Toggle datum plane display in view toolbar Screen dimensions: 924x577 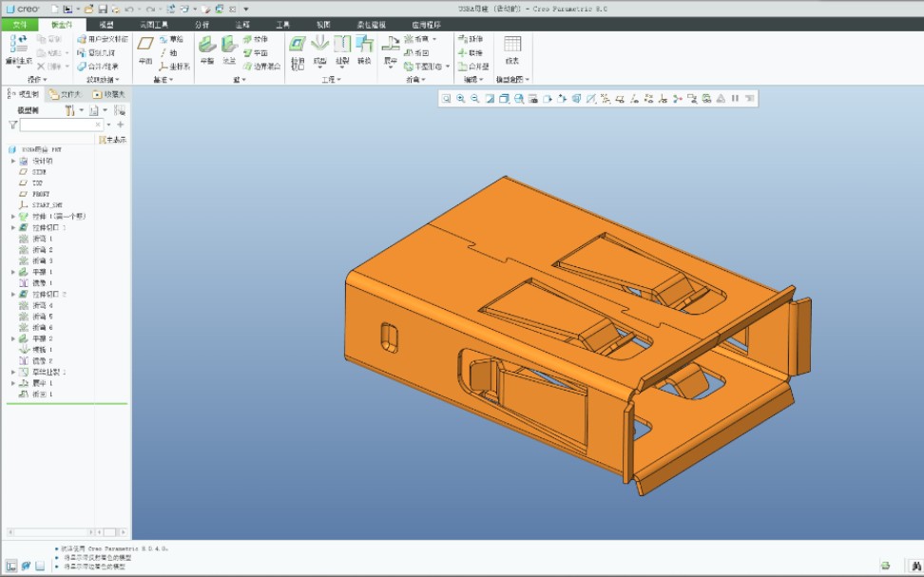620,98
